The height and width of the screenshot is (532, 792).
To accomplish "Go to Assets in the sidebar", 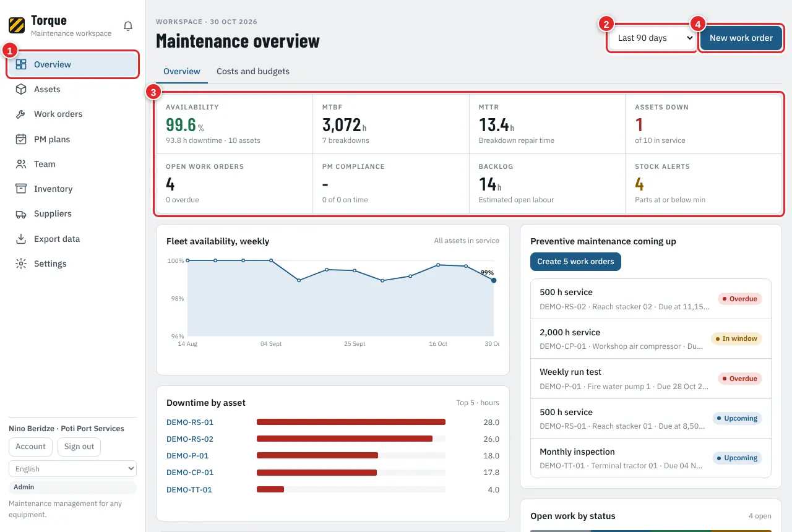I will point(72,89).
